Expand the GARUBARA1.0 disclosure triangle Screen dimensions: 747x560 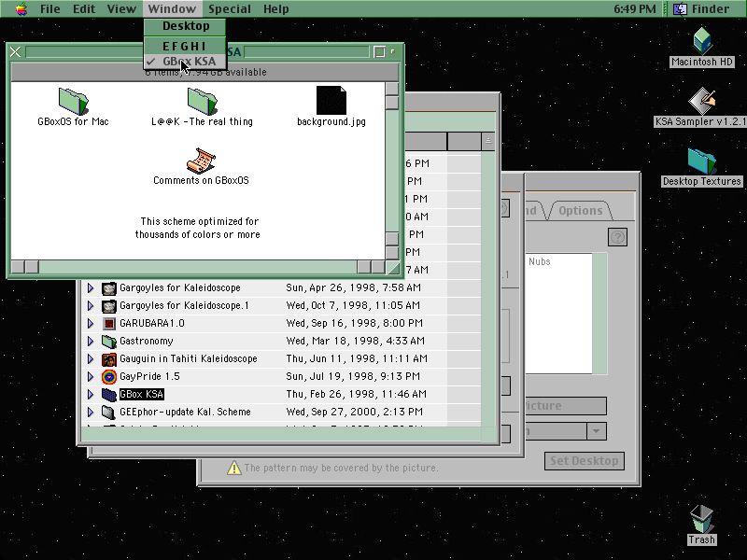[90, 323]
